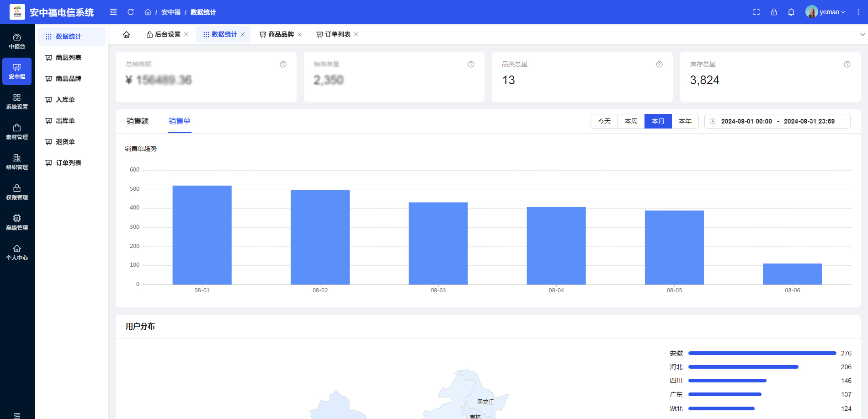Click the home icon tab
The width and height of the screenshot is (868, 419).
127,34
